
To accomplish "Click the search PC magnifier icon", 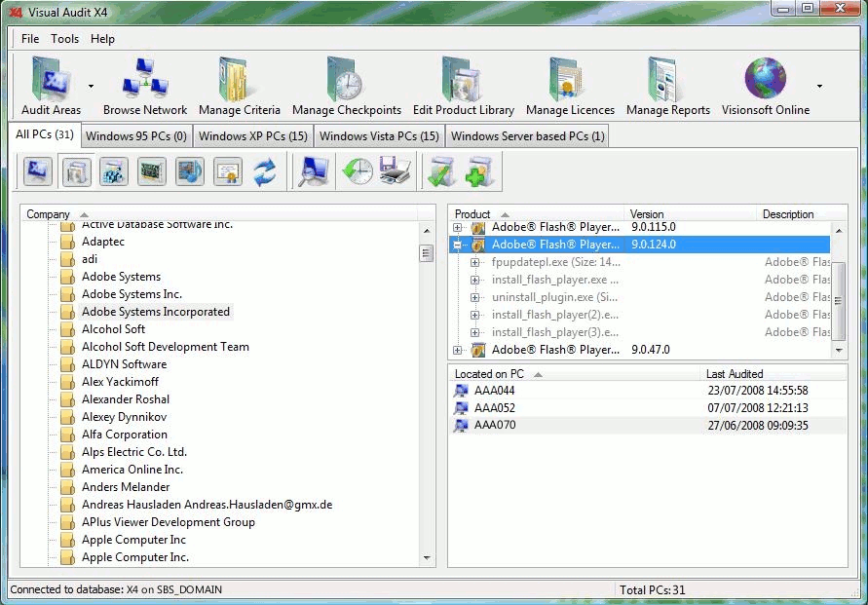I will point(314,171).
